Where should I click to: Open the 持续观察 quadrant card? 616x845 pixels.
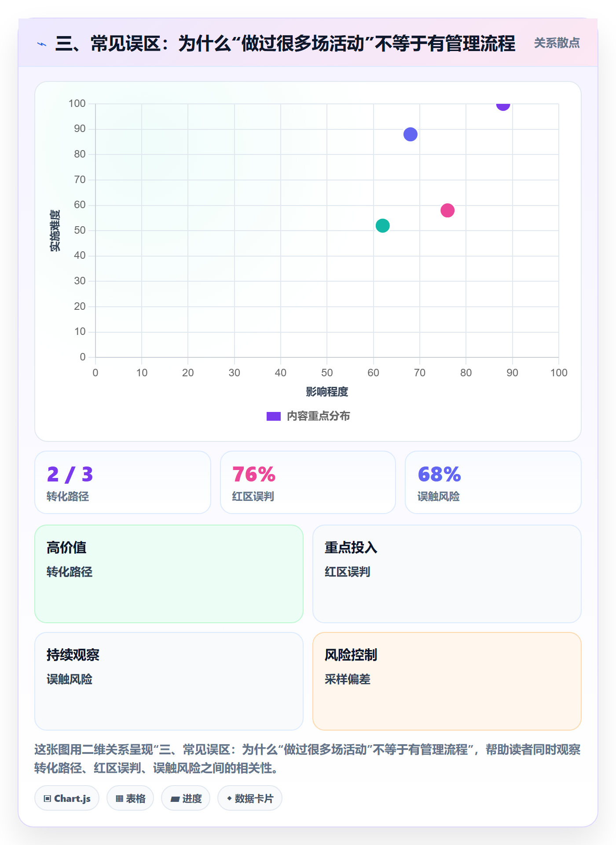[169, 681]
